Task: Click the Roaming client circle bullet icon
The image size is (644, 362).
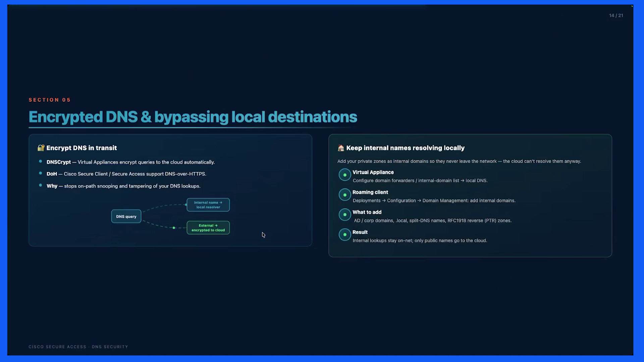Action: coord(344,195)
